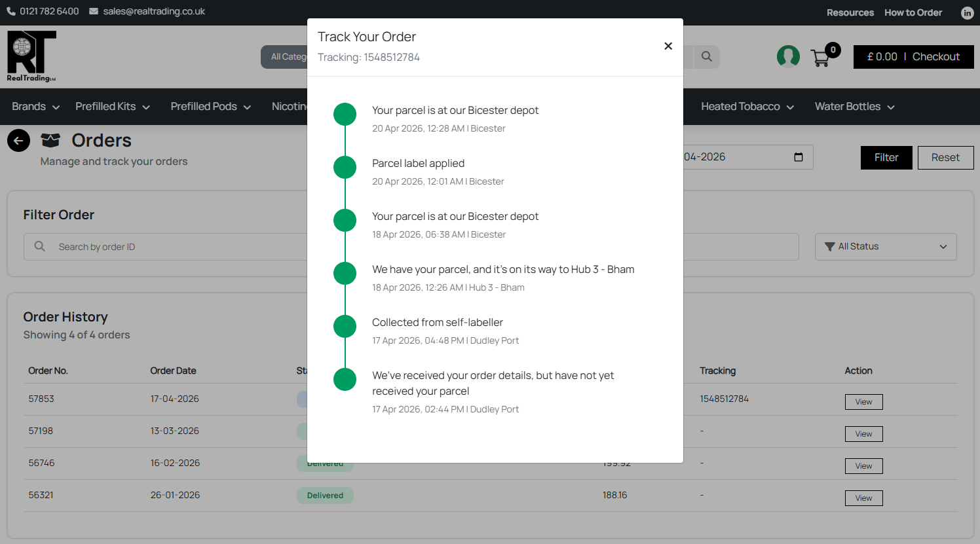Open the date picker calendar icon
The height and width of the screenshot is (544, 980).
(799, 157)
